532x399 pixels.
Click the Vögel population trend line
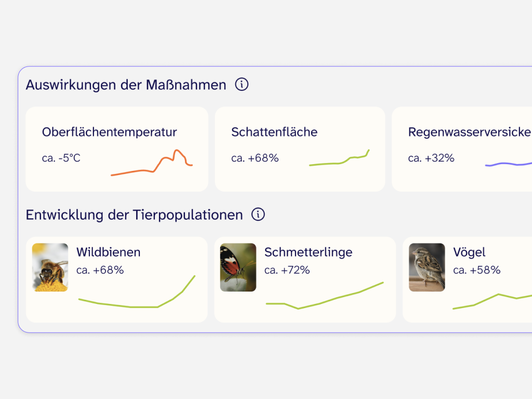493,301
